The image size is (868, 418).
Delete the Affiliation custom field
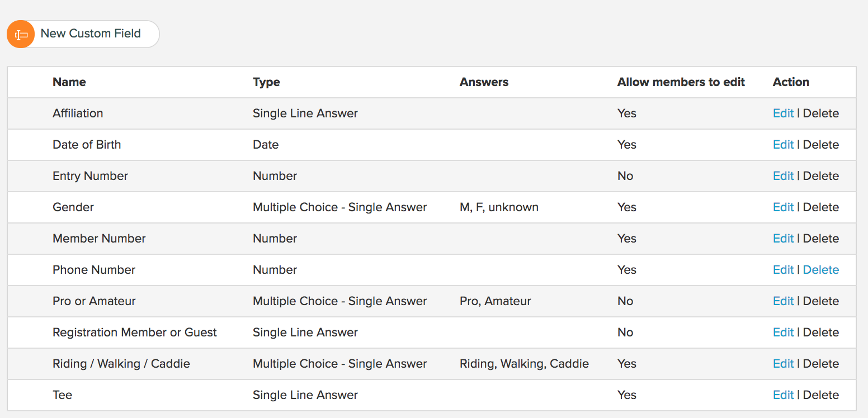(x=821, y=113)
